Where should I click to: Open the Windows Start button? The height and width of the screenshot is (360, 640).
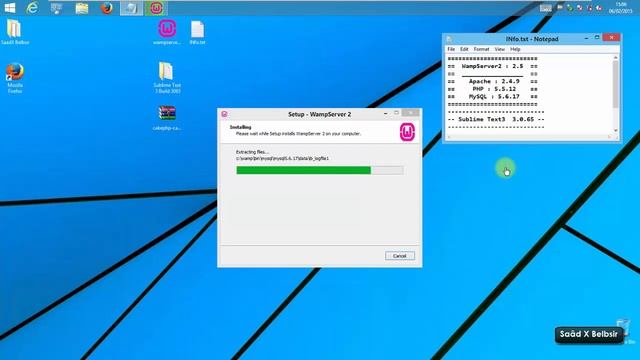pos(10,8)
